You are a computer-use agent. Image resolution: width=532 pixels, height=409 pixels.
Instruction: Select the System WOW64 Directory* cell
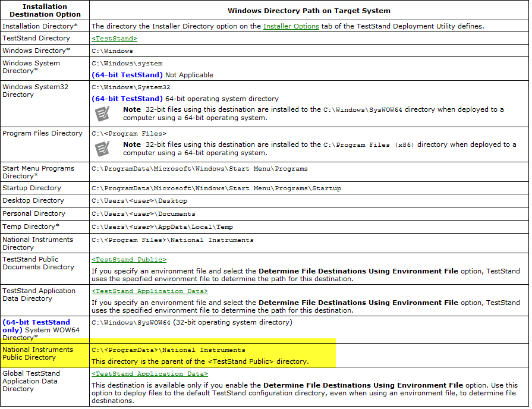tap(45, 329)
